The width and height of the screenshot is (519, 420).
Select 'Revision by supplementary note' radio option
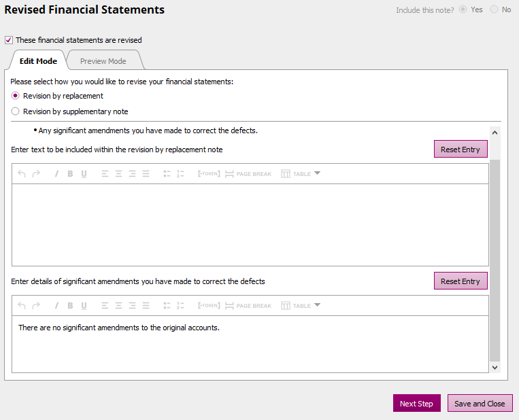16,111
